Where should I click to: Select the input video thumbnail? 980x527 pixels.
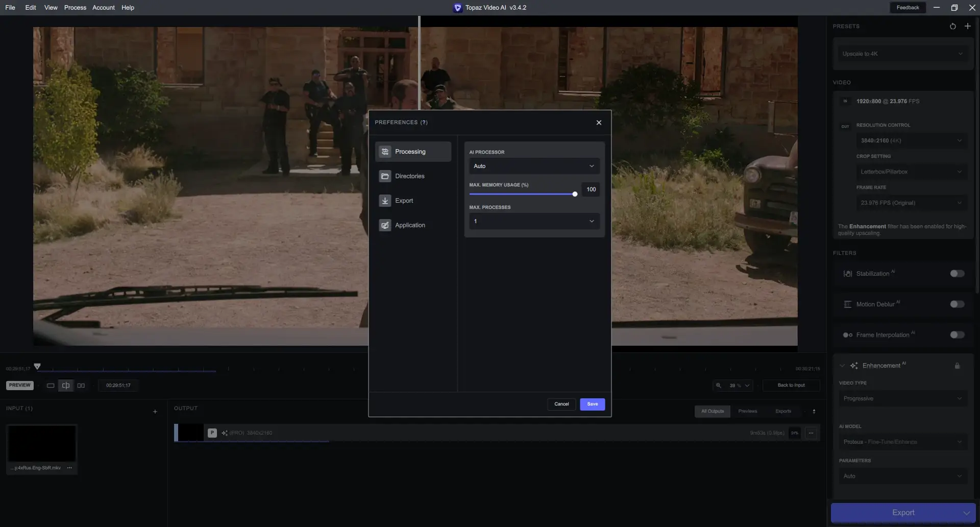point(42,443)
